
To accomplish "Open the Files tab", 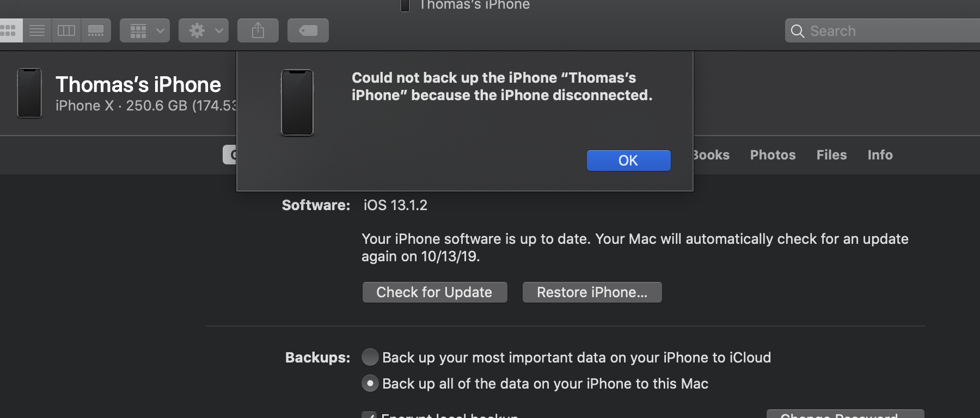I will (831, 155).
